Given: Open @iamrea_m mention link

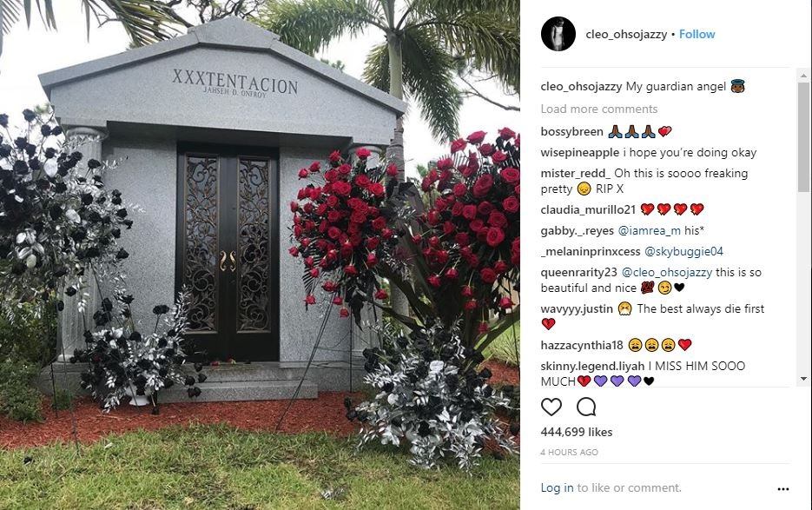Looking at the screenshot, I should click(650, 230).
